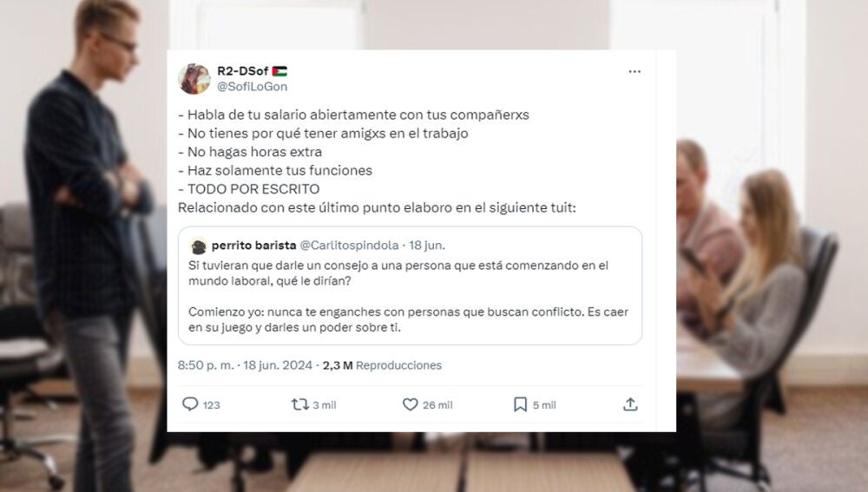Open the three-dot more options menu
Image resolution: width=868 pixels, height=492 pixels.
pos(635,71)
